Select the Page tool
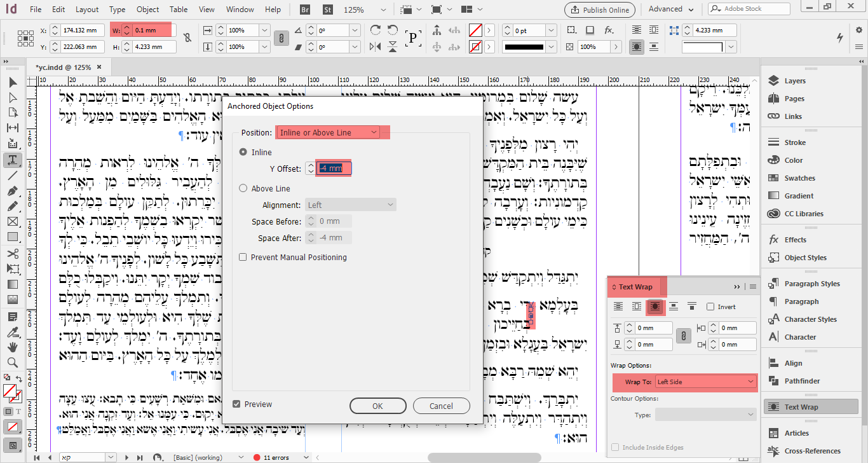Screen dimensions: 868x463 (x=12, y=113)
